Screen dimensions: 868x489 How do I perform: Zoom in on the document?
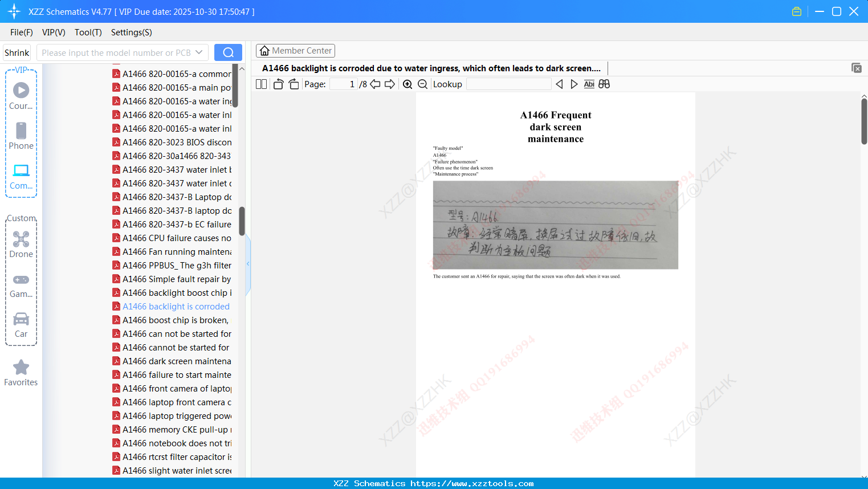[407, 84]
